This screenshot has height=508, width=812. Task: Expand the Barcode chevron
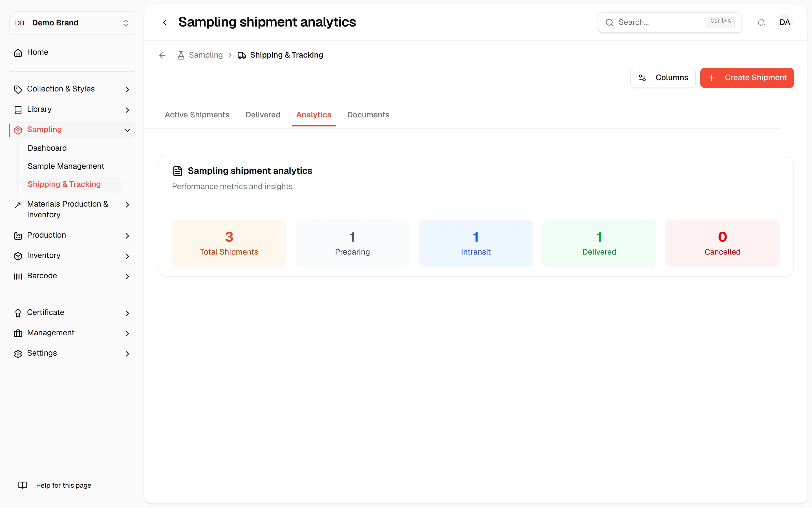[127, 276]
